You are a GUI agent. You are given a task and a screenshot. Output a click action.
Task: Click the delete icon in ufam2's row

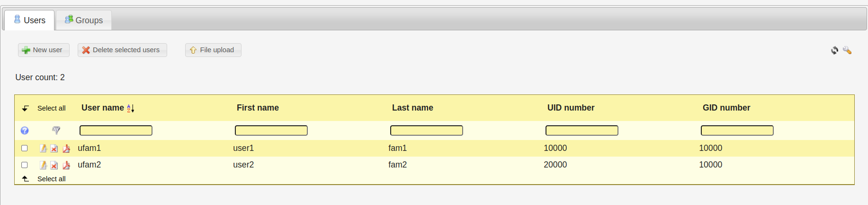(54, 165)
